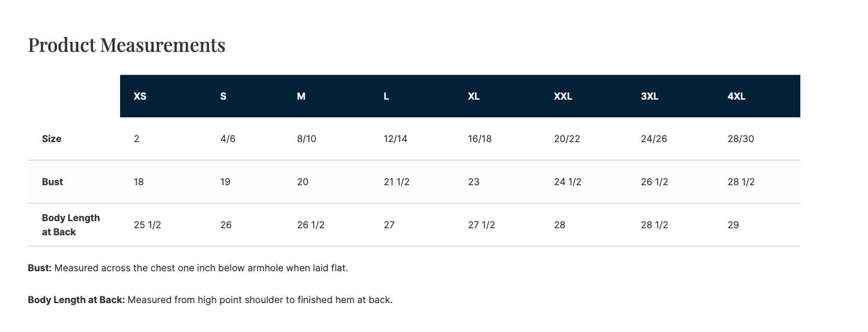Select the Body Length at Back row label

[x=70, y=225]
